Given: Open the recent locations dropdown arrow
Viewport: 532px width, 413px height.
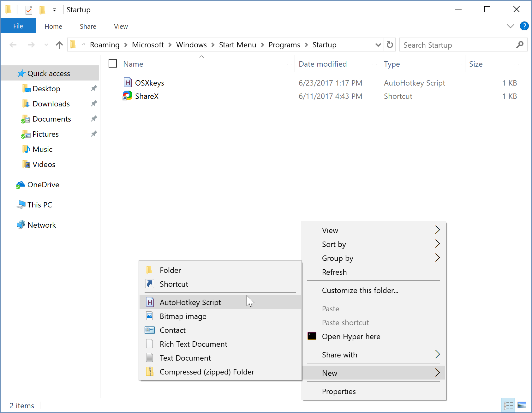Looking at the screenshot, I should [x=46, y=45].
